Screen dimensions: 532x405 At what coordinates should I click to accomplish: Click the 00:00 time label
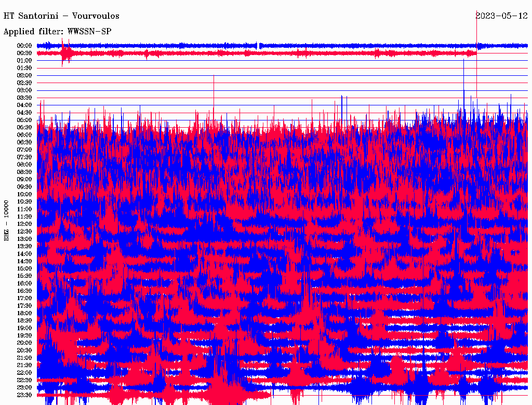[x=25, y=46]
